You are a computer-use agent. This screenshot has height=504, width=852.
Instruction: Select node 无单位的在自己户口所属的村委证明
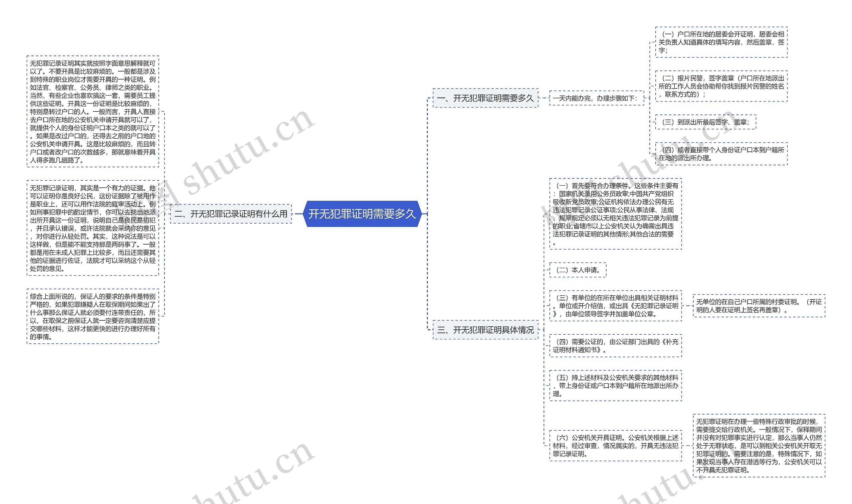pos(758,306)
